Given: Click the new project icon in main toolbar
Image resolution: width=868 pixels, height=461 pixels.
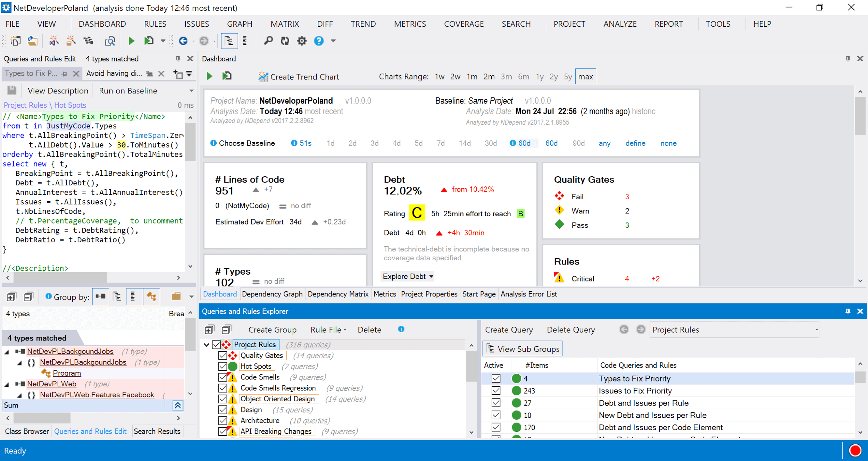Looking at the screenshot, I should [16, 41].
